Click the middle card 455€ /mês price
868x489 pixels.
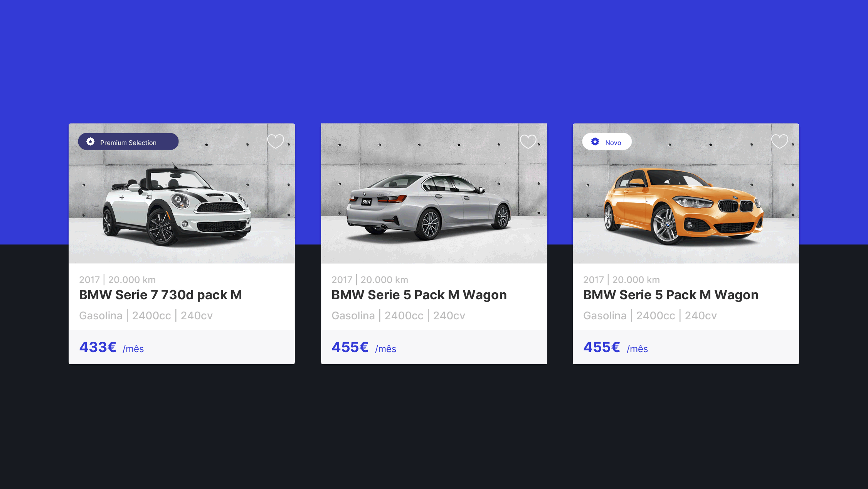coord(364,347)
